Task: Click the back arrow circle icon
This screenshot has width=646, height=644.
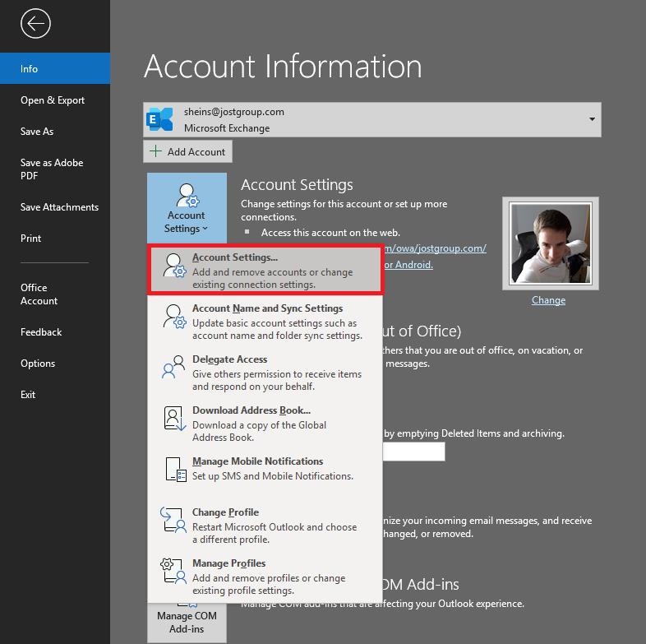Action: tap(35, 24)
